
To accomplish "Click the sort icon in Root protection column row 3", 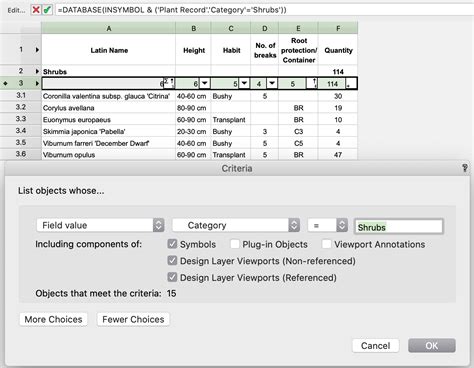I will click(x=312, y=83).
